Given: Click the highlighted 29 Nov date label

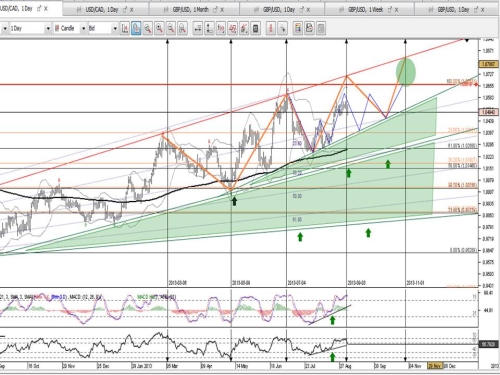Looking at the screenshot, I should click(435, 366).
